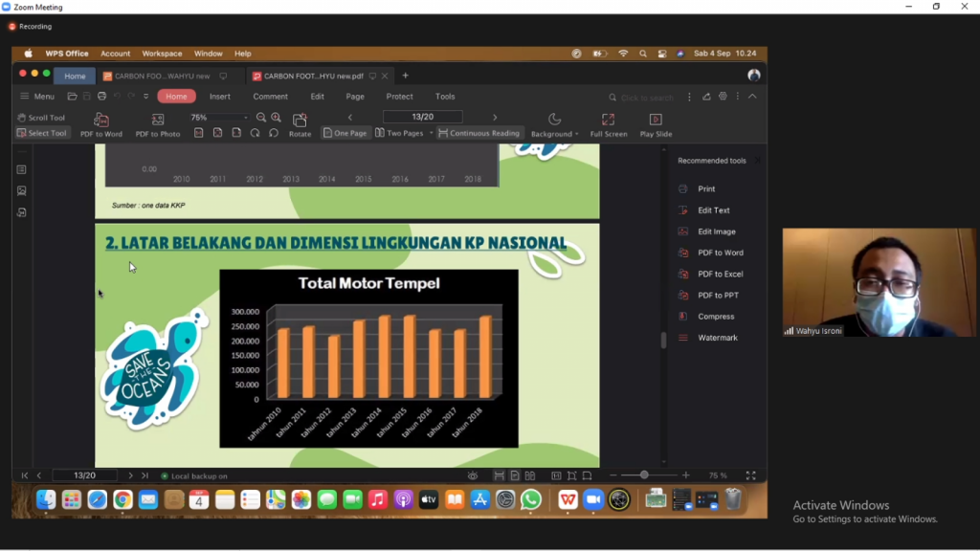
Task: Click the Rotate pages icon
Action: click(300, 121)
